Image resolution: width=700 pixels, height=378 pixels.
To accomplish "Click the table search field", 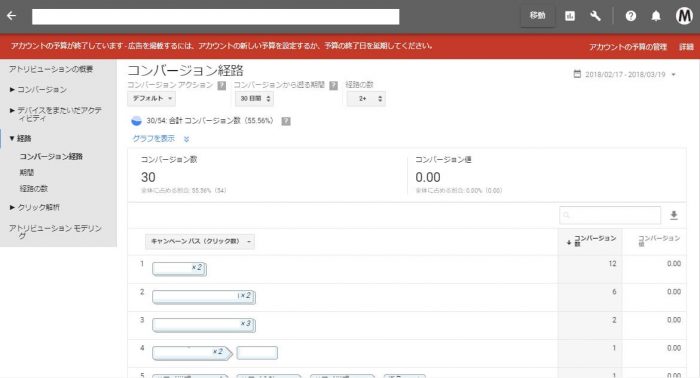I will pyautogui.click(x=610, y=216).
